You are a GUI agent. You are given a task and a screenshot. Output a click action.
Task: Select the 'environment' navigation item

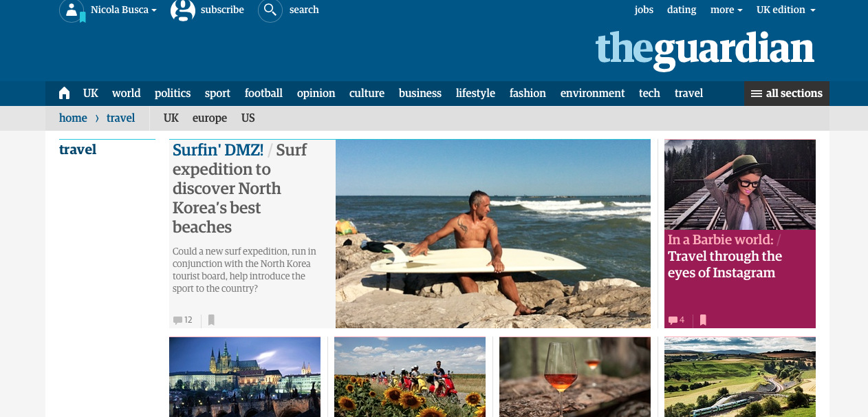[592, 93]
